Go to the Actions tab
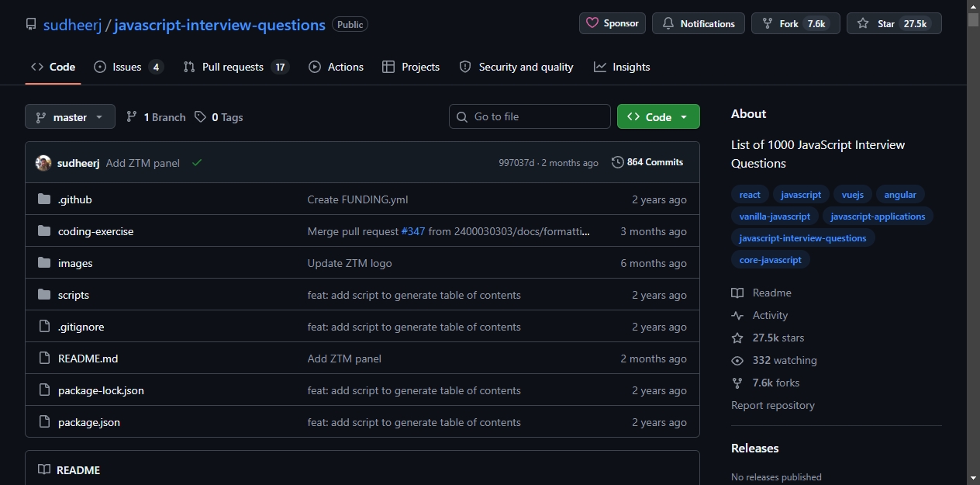This screenshot has width=980, height=485. click(336, 67)
